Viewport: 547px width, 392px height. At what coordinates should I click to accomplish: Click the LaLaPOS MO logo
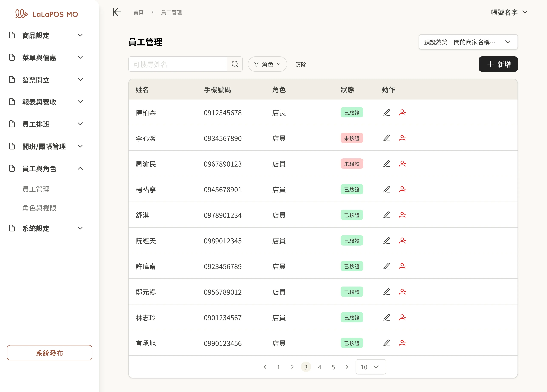[x=46, y=14]
